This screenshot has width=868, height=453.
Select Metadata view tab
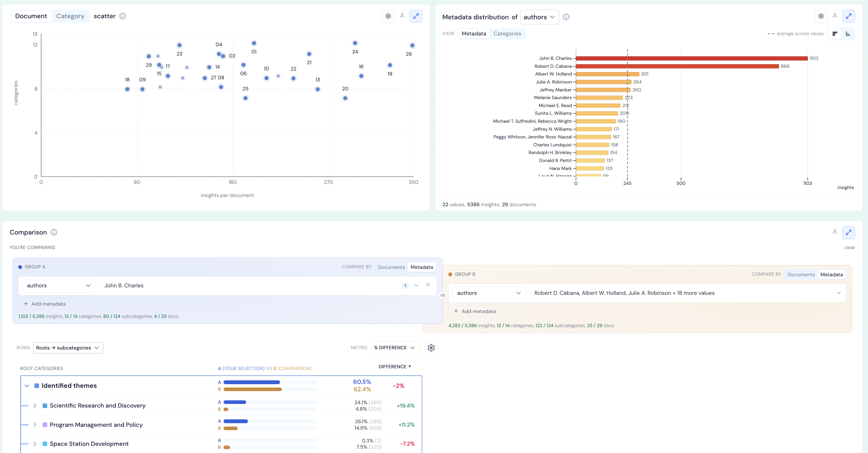pos(474,34)
